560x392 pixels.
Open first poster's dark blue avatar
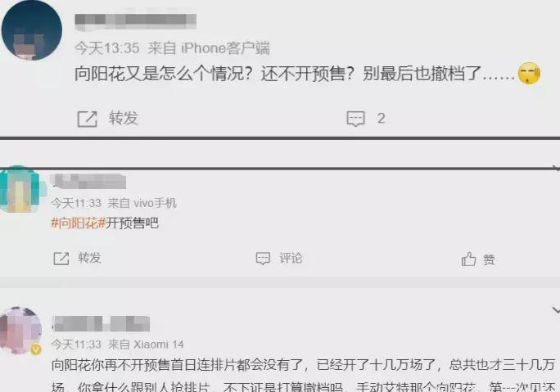31,30
